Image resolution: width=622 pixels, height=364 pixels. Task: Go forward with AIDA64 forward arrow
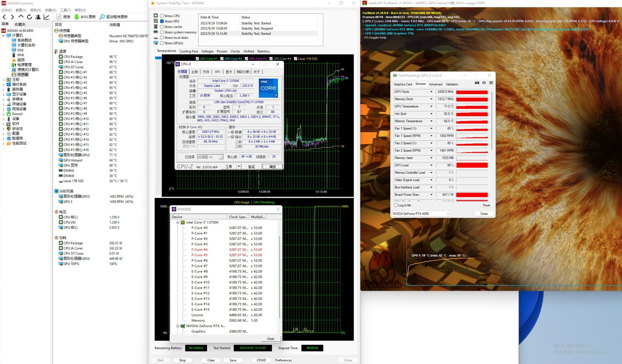point(12,17)
